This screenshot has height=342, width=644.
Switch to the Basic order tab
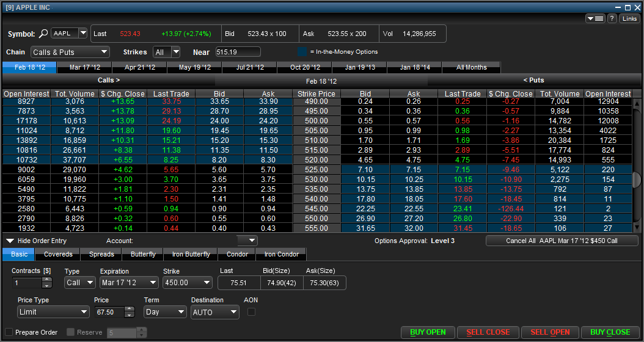pyautogui.click(x=20, y=254)
